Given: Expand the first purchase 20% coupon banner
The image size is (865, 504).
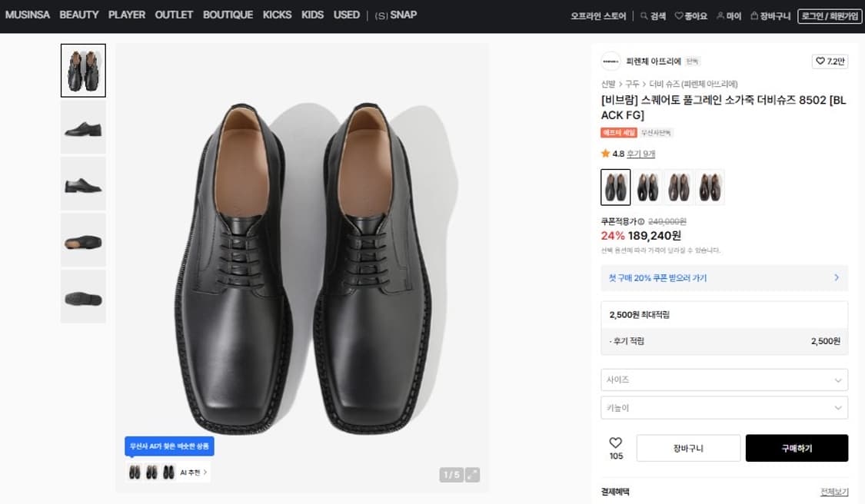Looking at the screenshot, I should [724, 277].
